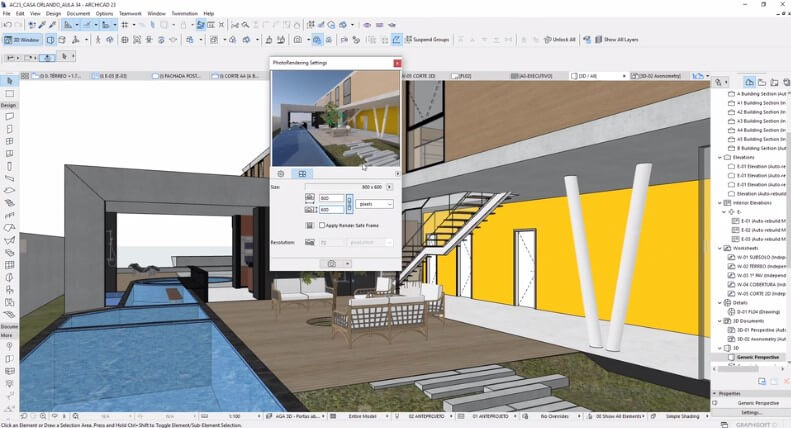
Task: Open the File menu
Action: pyautogui.click(x=7, y=14)
